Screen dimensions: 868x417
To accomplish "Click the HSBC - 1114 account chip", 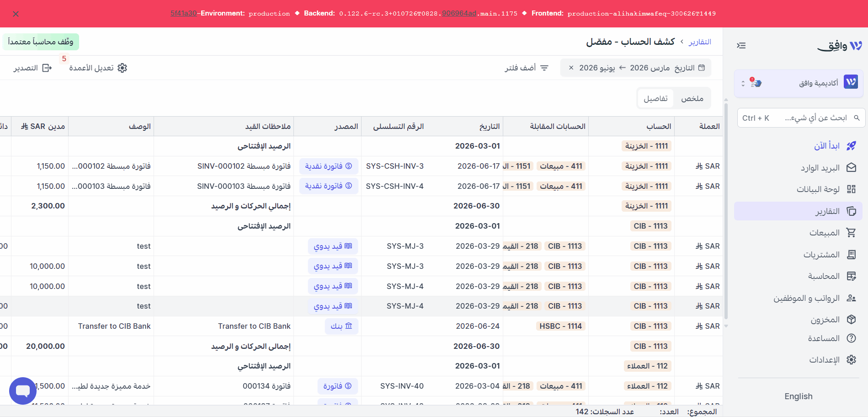I will click(x=560, y=326).
